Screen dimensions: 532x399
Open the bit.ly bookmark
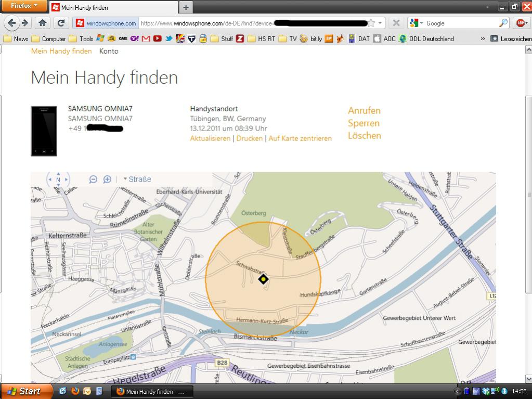tap(312, 38)
